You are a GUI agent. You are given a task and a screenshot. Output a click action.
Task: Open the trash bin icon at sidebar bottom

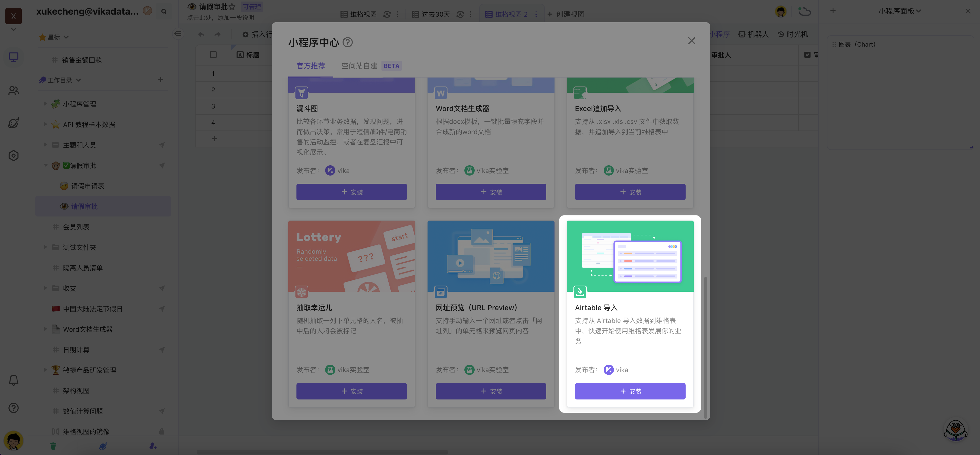tap(53, 446)
